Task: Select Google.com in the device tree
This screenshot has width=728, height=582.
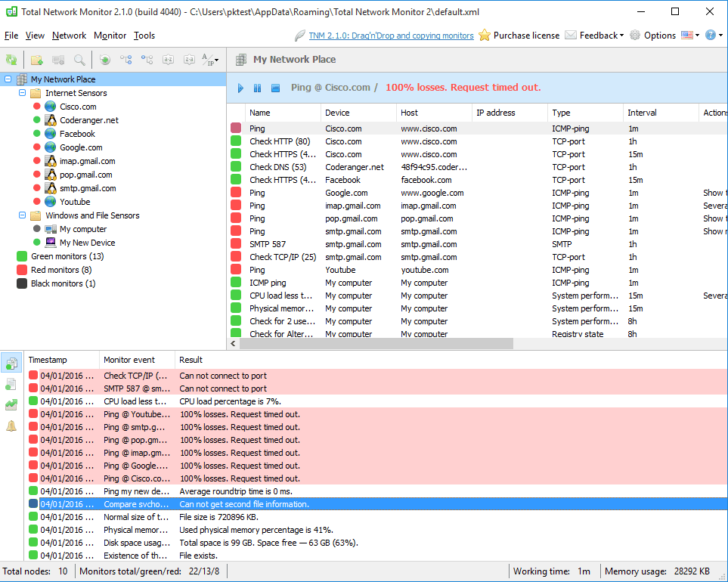Action: (81, 147)
